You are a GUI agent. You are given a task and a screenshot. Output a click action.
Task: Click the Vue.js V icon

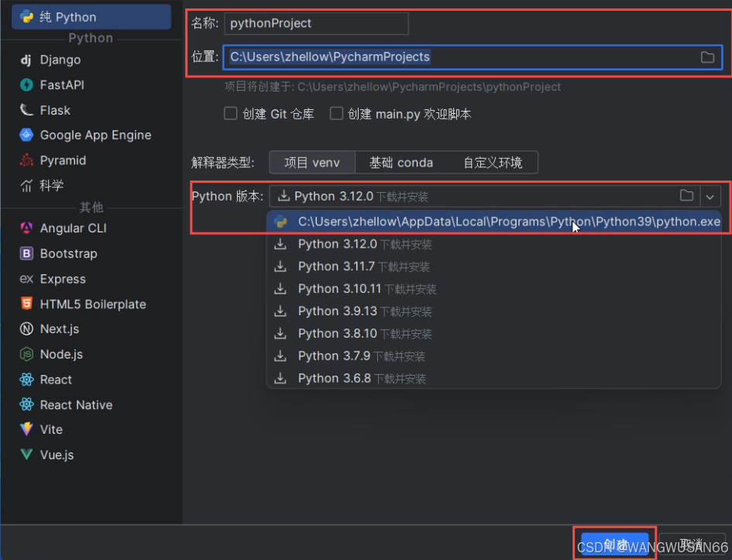coord(26,455)
